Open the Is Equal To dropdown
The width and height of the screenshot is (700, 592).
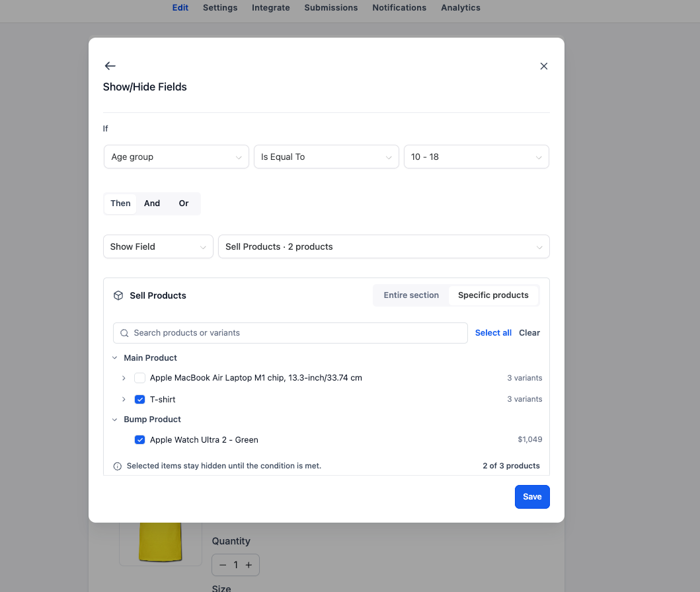(327, 157)
